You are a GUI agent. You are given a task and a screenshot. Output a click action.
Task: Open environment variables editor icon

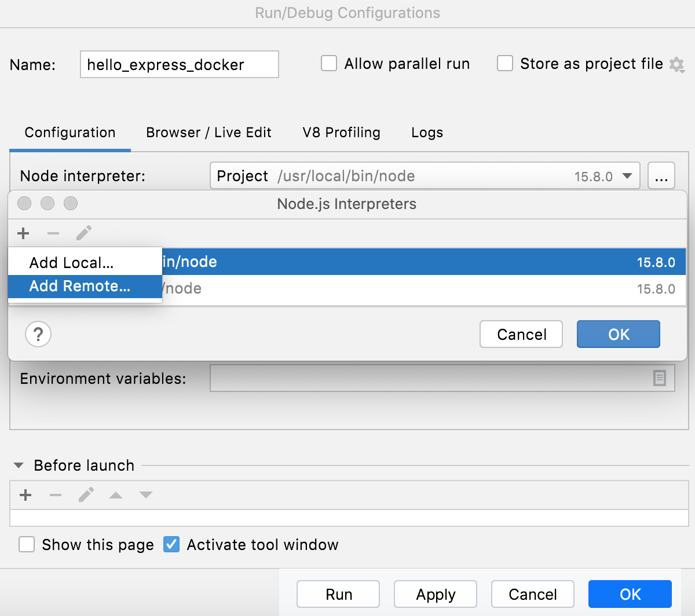tap(659, 378)
